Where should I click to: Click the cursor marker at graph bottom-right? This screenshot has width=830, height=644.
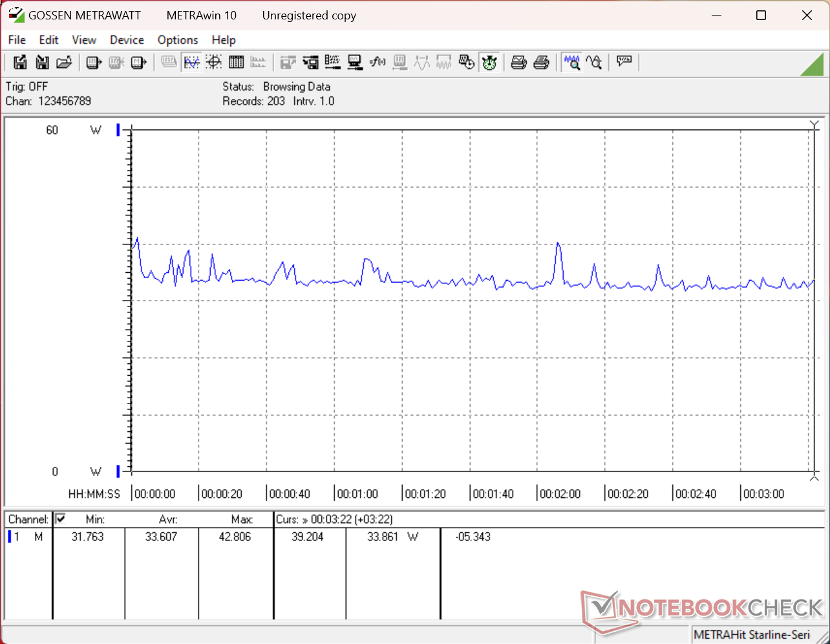click(814, 477)
